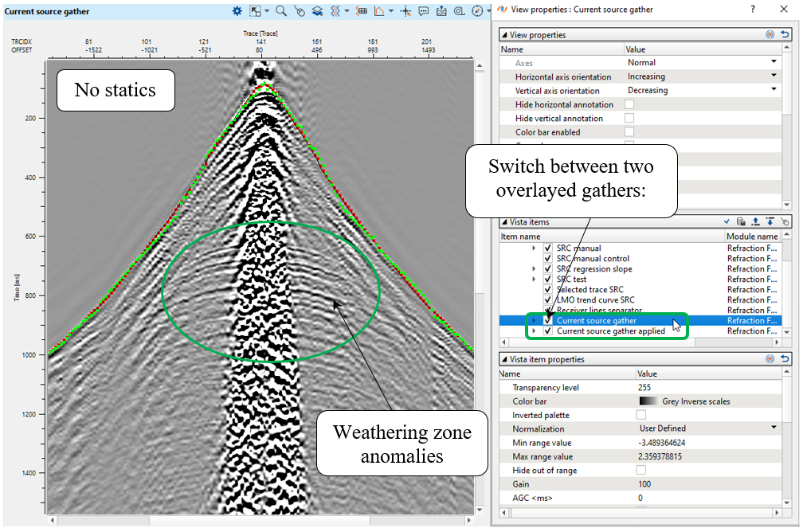The height and width of the screenshot is (532, 803).
Task: Select the zoom magnifier tool
Action: [x=281, y=11]
